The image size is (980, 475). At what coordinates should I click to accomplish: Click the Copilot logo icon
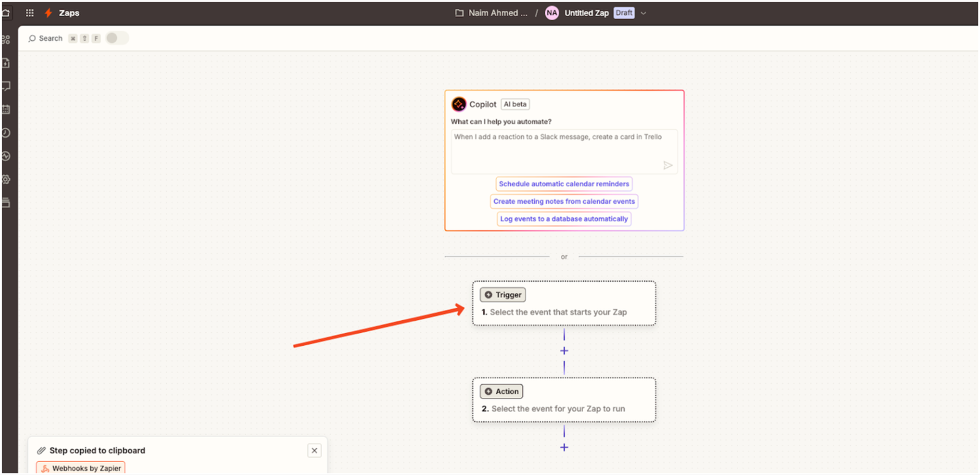pos(459,104)
